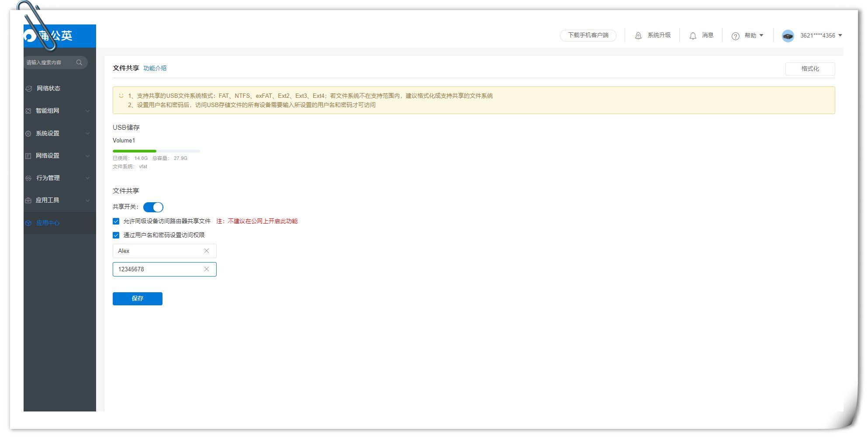This screenshot has width=868, height=439.
Task: Click the 文件系统: vfat text
Action: pyautogui.click(x=130, y=166)
